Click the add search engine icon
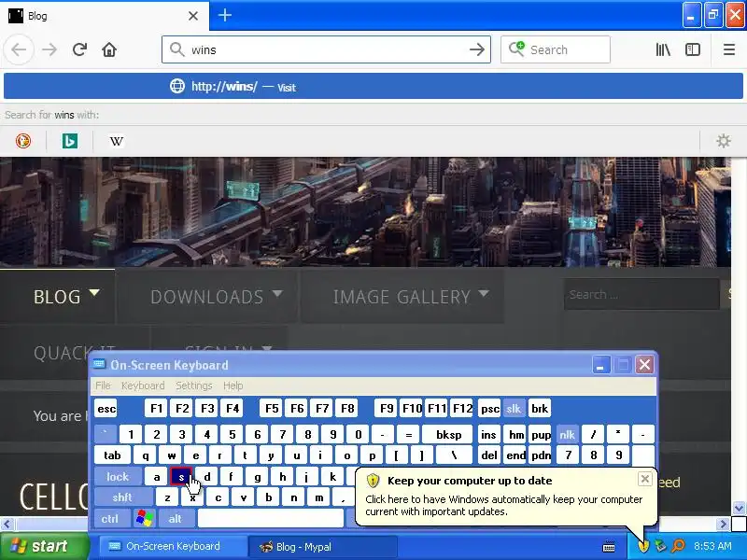The height and width of the screenshot is (560, 747). (516, 49)
